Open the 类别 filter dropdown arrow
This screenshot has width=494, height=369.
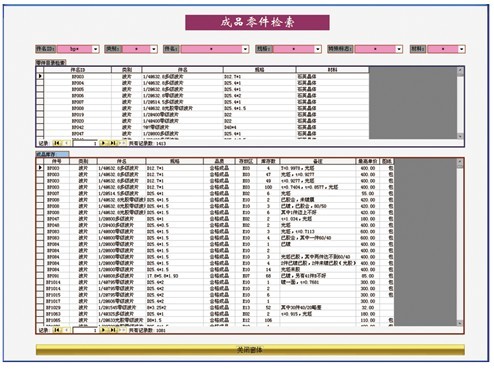click(x=154, y=49)
